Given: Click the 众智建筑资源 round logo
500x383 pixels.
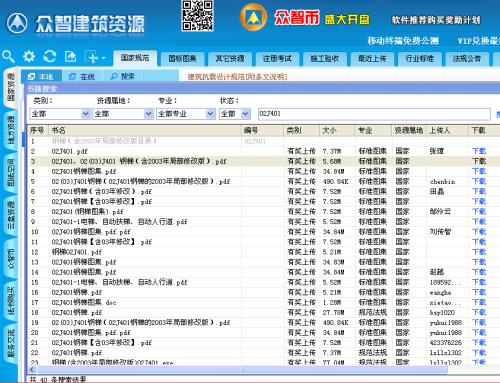Looking at the screenshot, I should pyautogui.click(x=17, y=23).
